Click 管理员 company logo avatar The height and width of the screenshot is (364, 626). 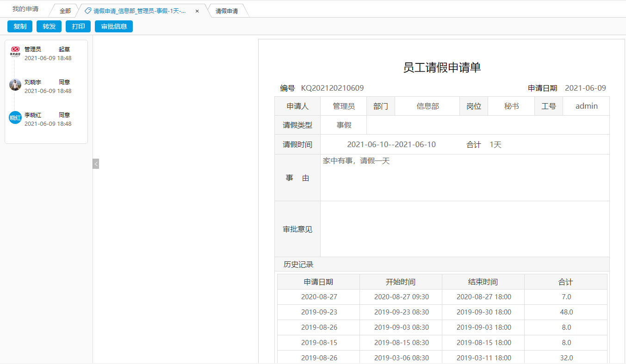point(15,52)
